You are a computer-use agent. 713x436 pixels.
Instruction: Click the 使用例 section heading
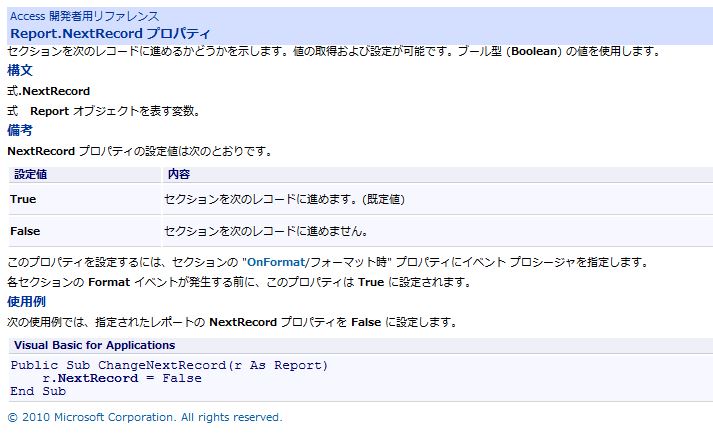point(26,301)
